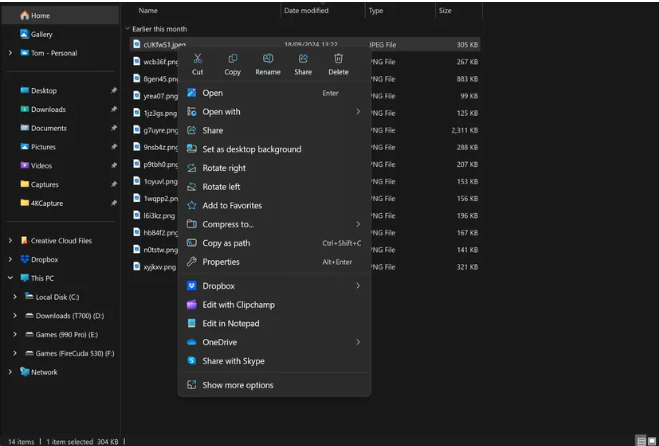Click the Dropbox icon in context menu
Image resolution: width=659 pixels, height=446 pixels.
point(192,286)
